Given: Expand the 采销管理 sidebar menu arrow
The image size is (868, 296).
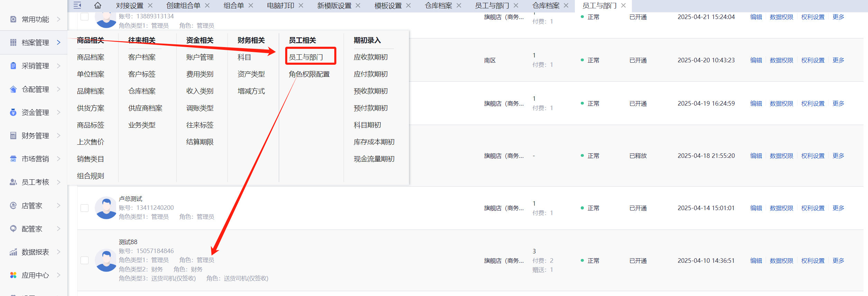Looking at the screenshot, I should (58, 66).
